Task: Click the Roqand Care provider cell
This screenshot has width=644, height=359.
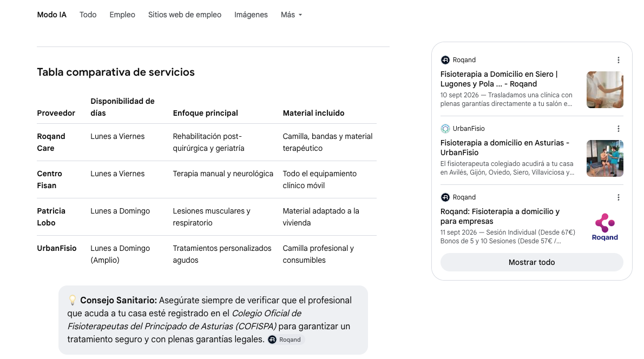Action: pos(51,142)
